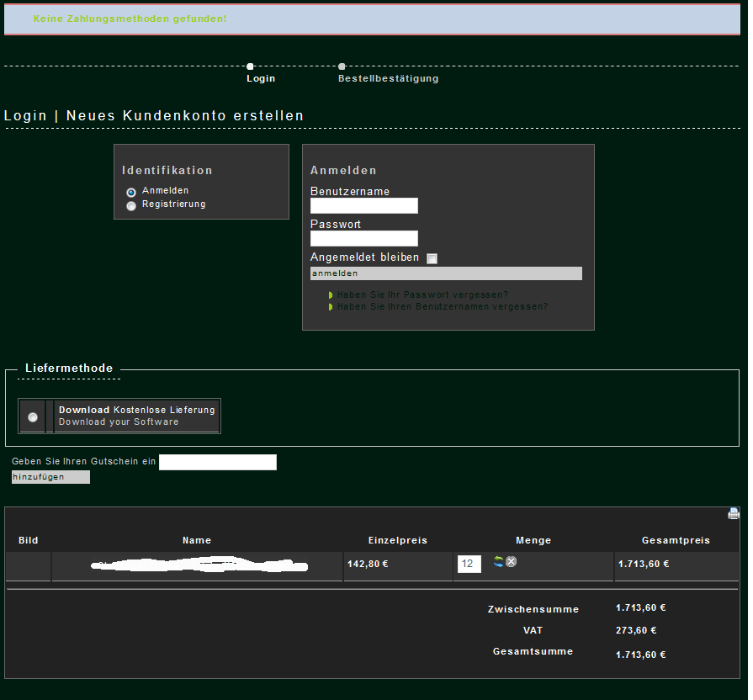Enable the Angemeldet bleiben checkbox
Screen dimensions: 753x700
click(432, 259)
